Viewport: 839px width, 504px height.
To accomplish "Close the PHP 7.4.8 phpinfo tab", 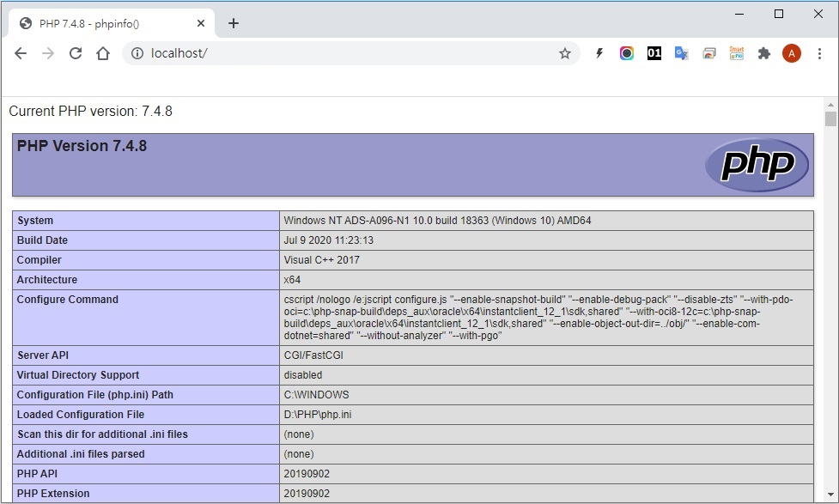I will click(201, 23).
